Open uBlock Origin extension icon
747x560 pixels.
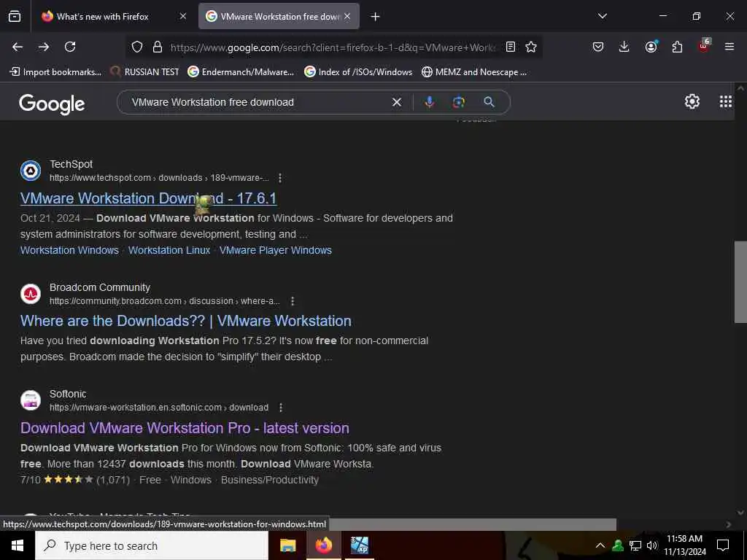point(704,46)
